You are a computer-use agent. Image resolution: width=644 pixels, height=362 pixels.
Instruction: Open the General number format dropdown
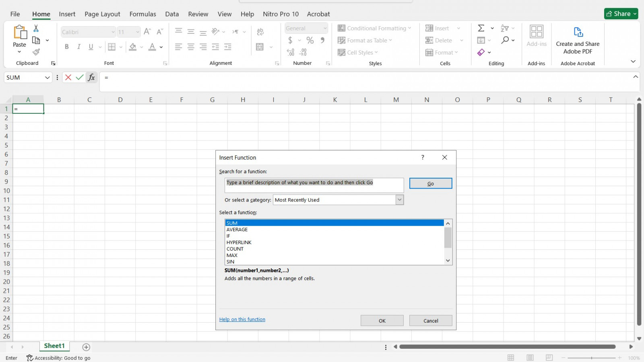[x=325, y=28]
